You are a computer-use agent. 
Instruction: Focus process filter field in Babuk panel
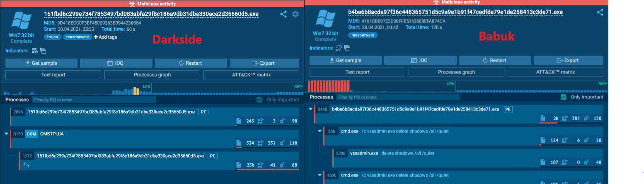pos(398,97)
